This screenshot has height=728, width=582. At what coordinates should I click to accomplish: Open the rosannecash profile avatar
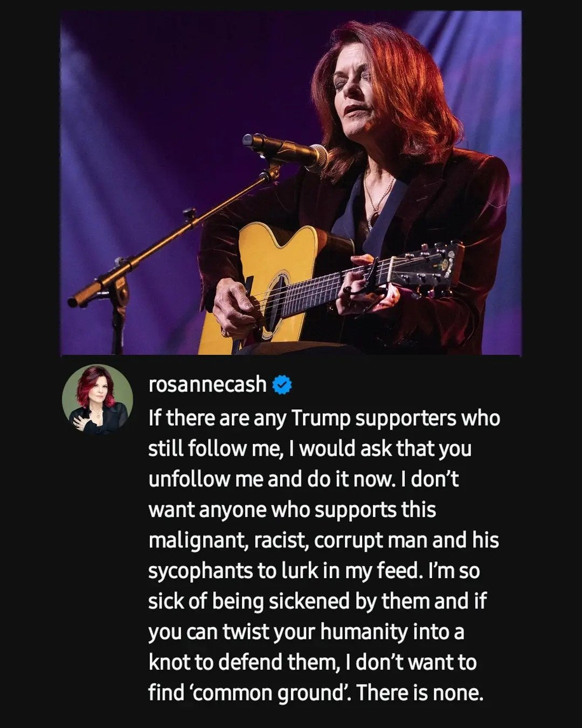(x=98, y=400)
